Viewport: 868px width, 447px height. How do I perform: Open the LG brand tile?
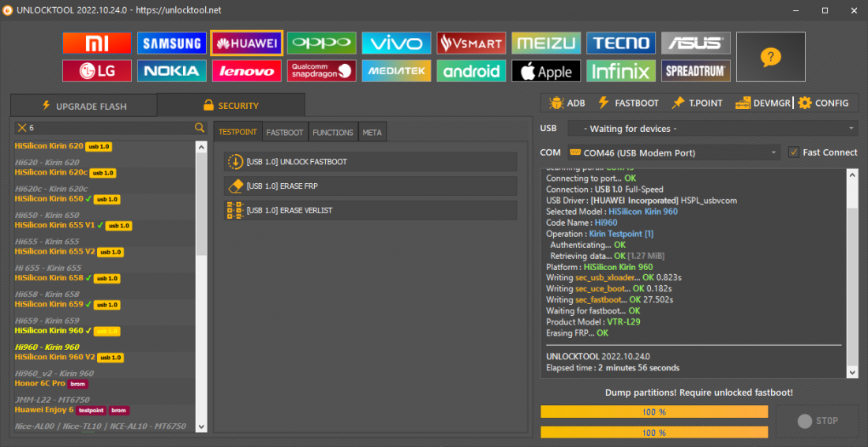pos(97,71)
